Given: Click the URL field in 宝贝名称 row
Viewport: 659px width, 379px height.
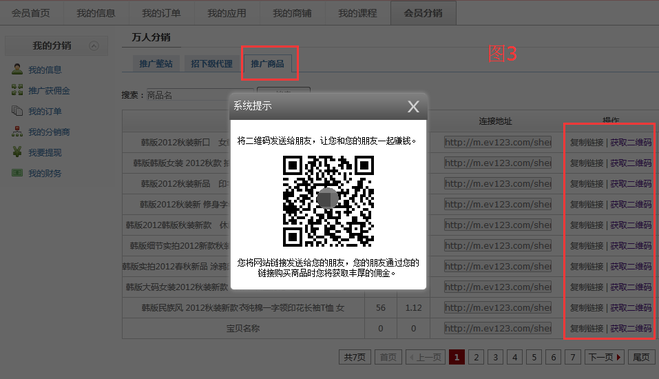Looking at the screenshot, I should pos(498,328).
